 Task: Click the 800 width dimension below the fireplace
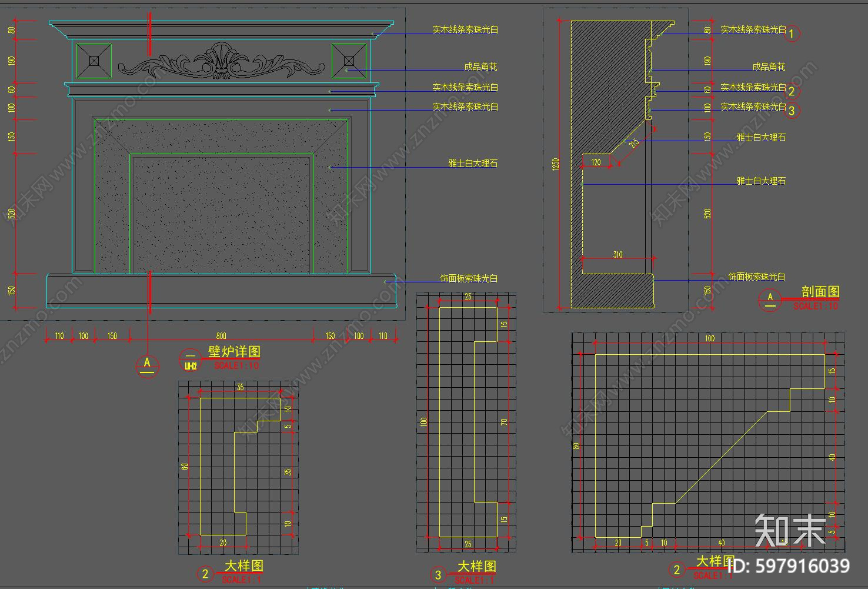tap(221, 336)
